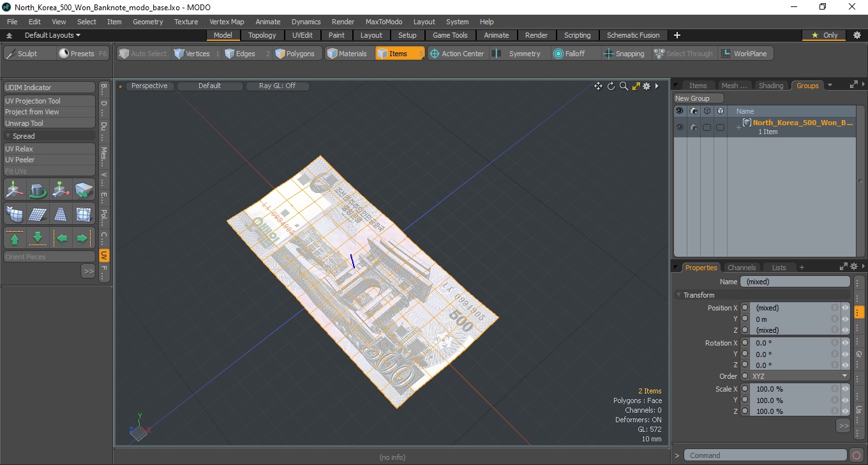Click the Unwrap Tool button
Image resolution: width=868 pixels, height=465 pixels.
tap(50, 123)
